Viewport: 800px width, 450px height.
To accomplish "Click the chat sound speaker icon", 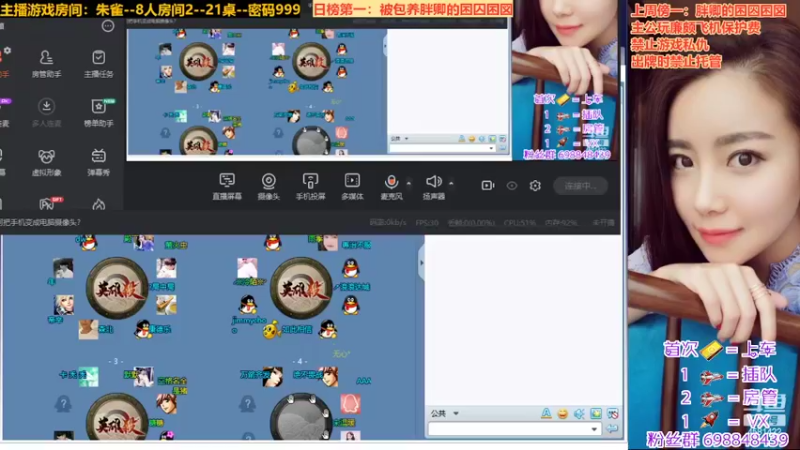I will tap(579, 414).
